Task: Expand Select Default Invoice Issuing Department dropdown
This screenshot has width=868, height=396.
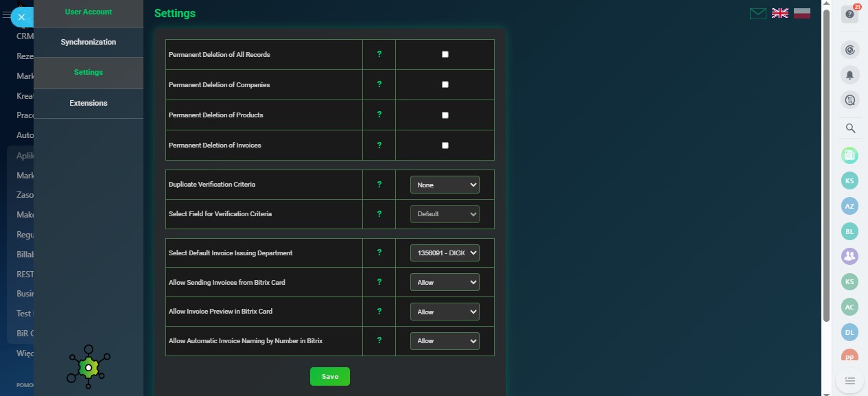Action: coord(444,253)
